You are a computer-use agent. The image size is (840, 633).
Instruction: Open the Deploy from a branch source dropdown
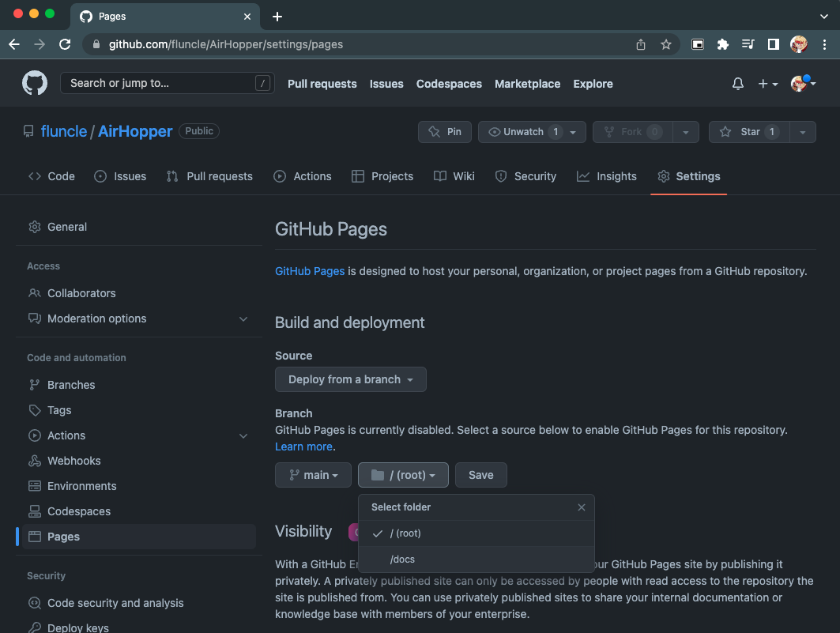click(350, 379)
